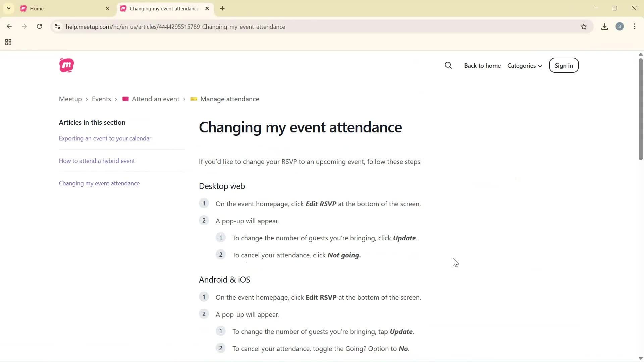Reload the current page
The height and width of the screenshot is (362, 644).
[x=39, y=26]
